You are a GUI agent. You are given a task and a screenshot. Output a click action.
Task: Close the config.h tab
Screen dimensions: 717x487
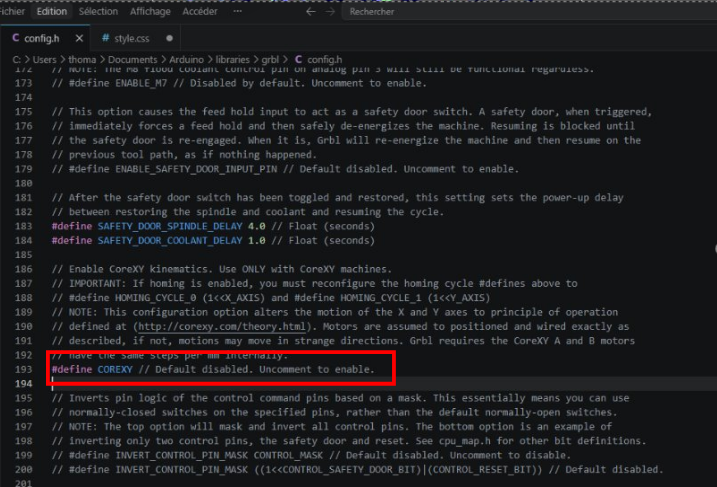click(79, 38)
